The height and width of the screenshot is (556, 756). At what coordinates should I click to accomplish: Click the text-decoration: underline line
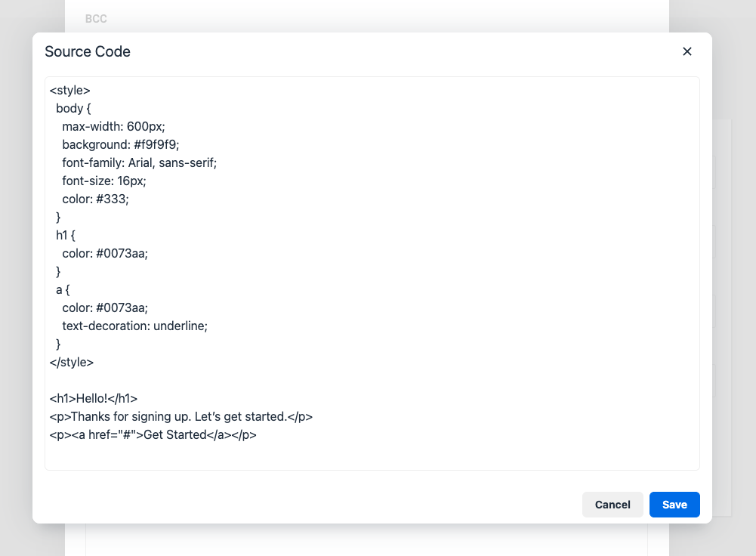point(134,326)
